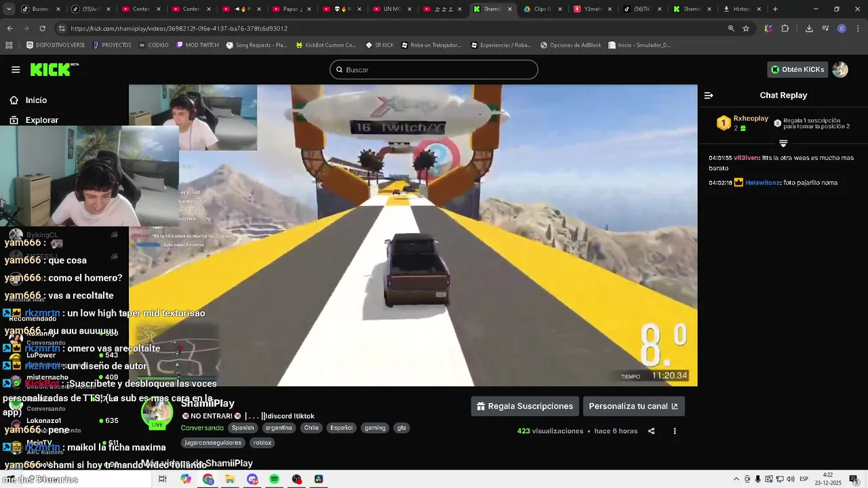The width and height of the screenshot is (868, 488).
Task: Open Inicio - Simulador_D... bookmark
Action: [639, 45]
